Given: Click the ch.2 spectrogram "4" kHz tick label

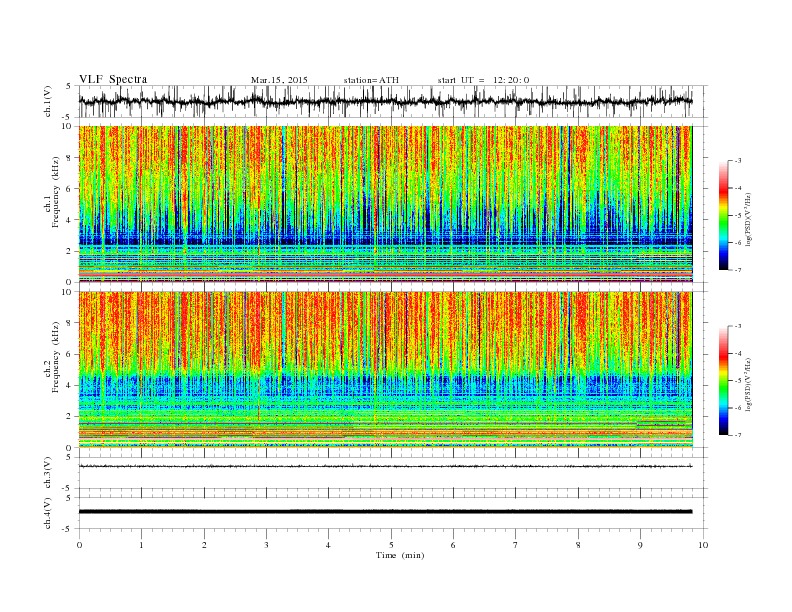Looking at the screenshot, I should pyautogui.click(x=70, y=386).
